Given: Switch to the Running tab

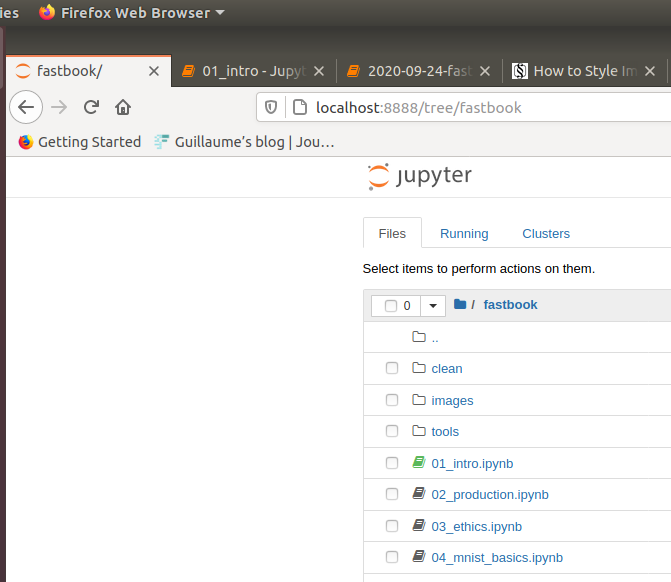Looking at the screenshot, I should click(464, 234).
